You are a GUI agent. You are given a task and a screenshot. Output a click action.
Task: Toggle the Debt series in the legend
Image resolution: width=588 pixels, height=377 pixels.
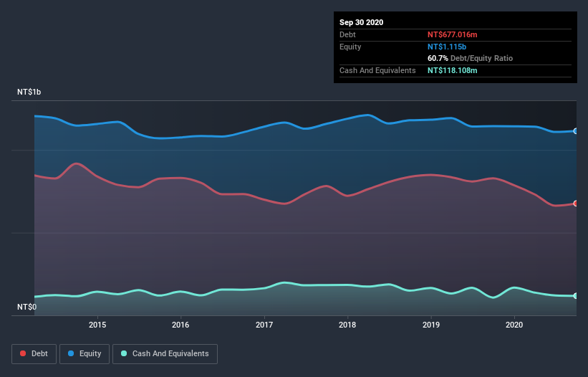coord(34,354)
